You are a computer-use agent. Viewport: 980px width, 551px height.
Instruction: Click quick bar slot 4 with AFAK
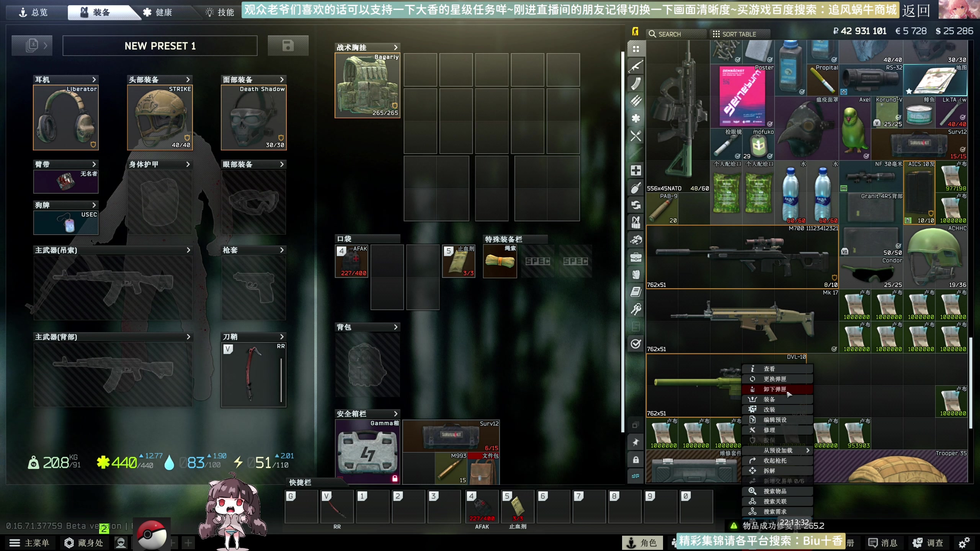(x=482, y=506)
